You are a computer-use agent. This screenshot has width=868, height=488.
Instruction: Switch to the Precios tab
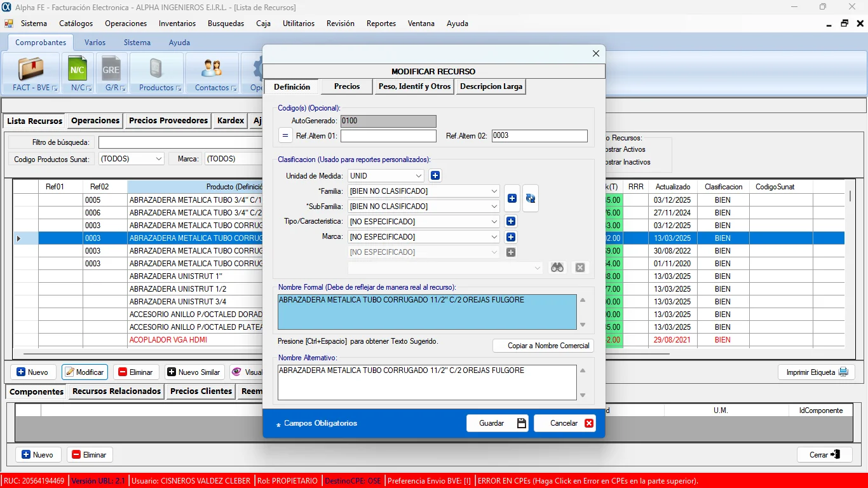point(347,86)
